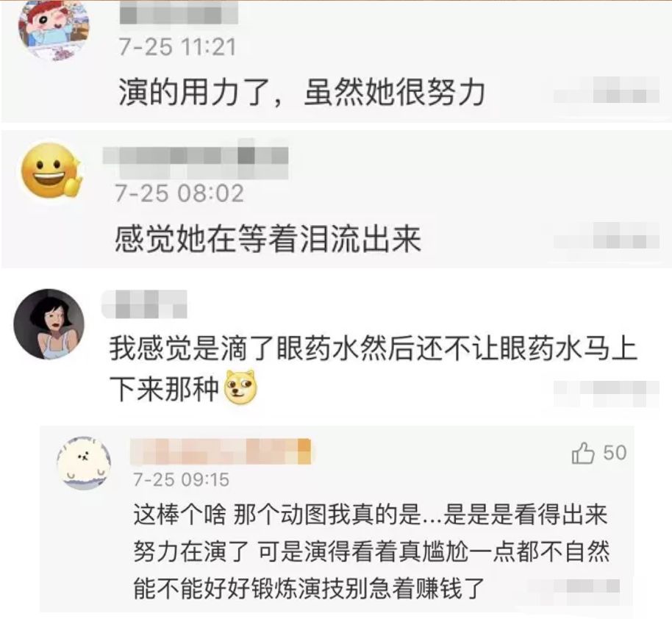The width and height of the screenshot is (672, 619).
Task: Open the white fluffy dog avatar
Action: point(84,463)
